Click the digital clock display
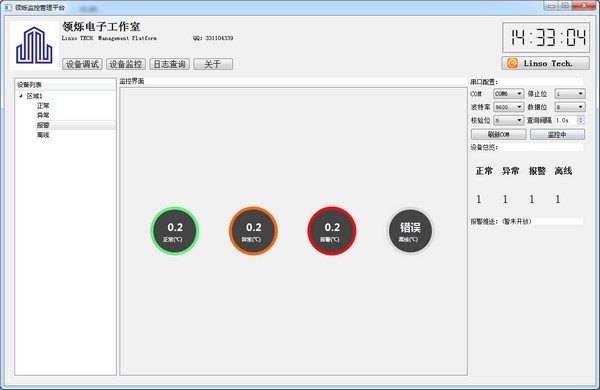 [x=546, y=38]
